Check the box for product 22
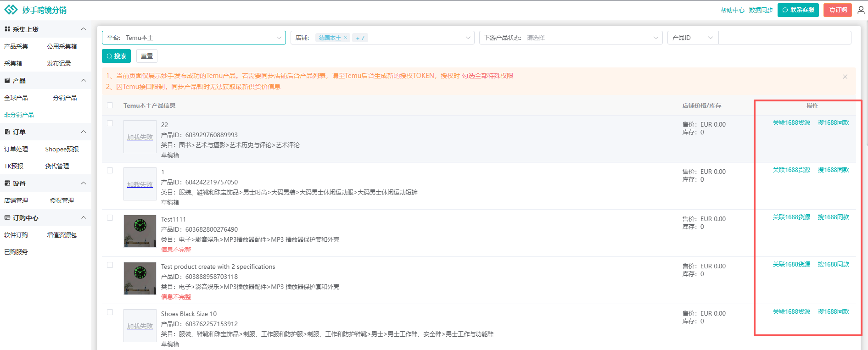Image resolution: width=868 pixels, height=350 pixels. coord(110,123)
